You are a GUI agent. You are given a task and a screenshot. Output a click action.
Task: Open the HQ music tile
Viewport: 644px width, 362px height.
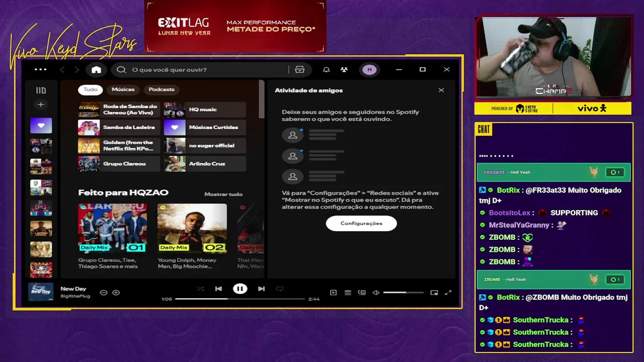pyautogui.click(x=205, y=109)
